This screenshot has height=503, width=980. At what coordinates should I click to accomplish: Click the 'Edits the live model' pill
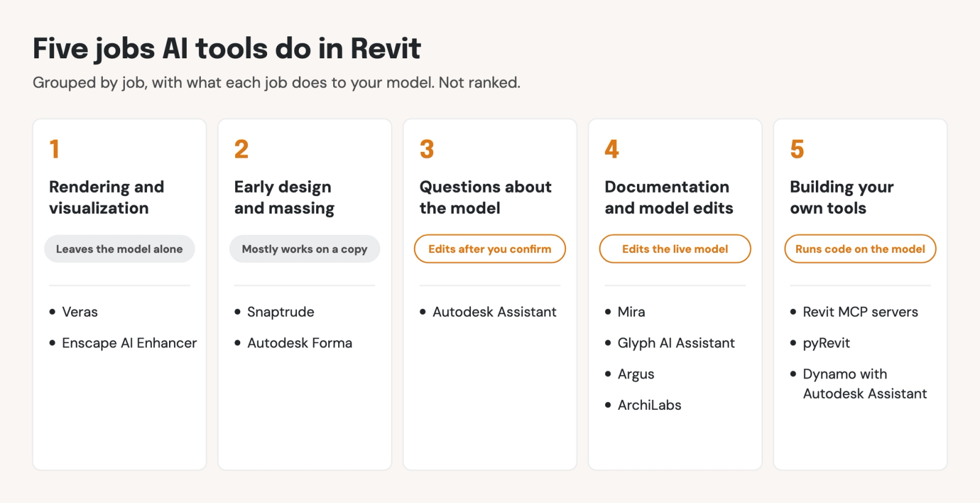click(675, 249)
